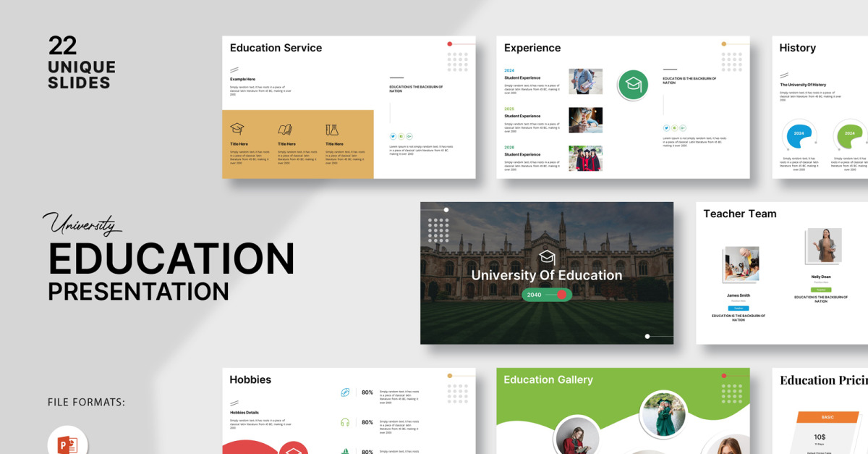Select the Teacher Team slide title

(x=739, y=214)
